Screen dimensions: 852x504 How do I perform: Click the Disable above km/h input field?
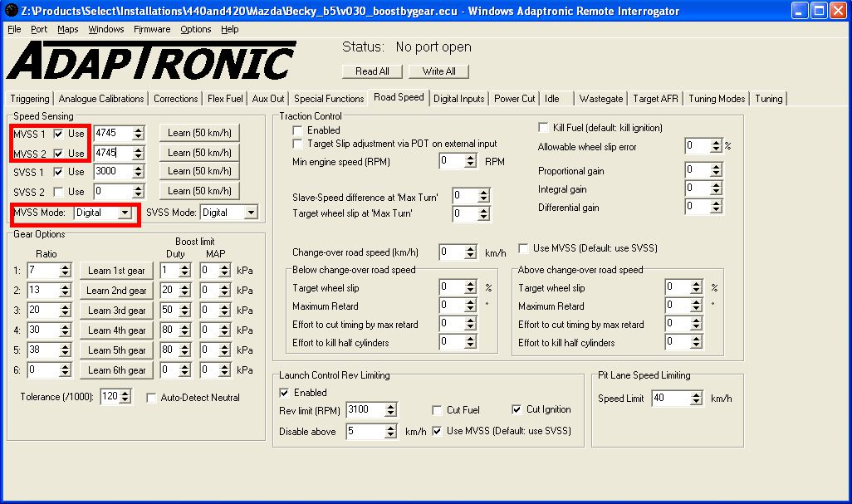pos(365,432)
